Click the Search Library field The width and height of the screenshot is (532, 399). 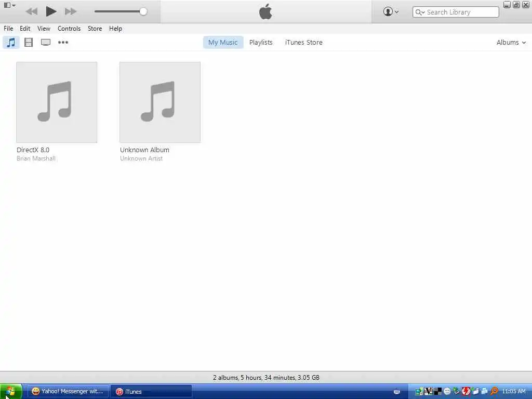(x=456, y=12)
